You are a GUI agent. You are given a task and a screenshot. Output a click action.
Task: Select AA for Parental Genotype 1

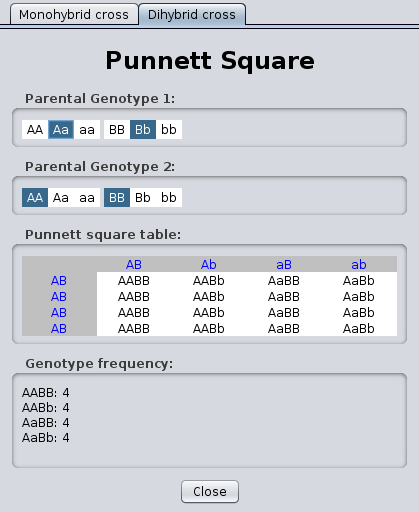[x=35, y=129]
